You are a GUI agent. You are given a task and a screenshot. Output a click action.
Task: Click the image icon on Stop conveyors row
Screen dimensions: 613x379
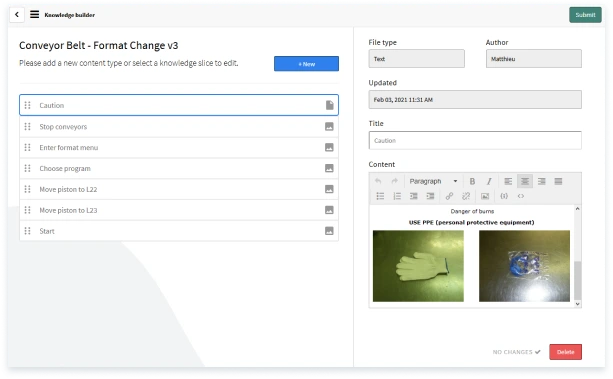pos(329,126)
